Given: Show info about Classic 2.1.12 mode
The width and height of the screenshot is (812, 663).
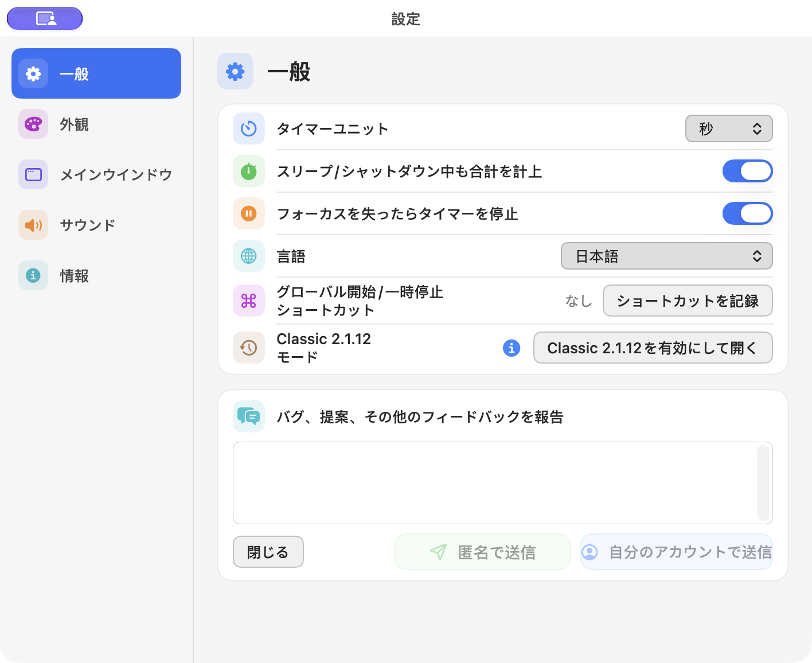Looking at the screenshot, I should [x=512, y=348].
